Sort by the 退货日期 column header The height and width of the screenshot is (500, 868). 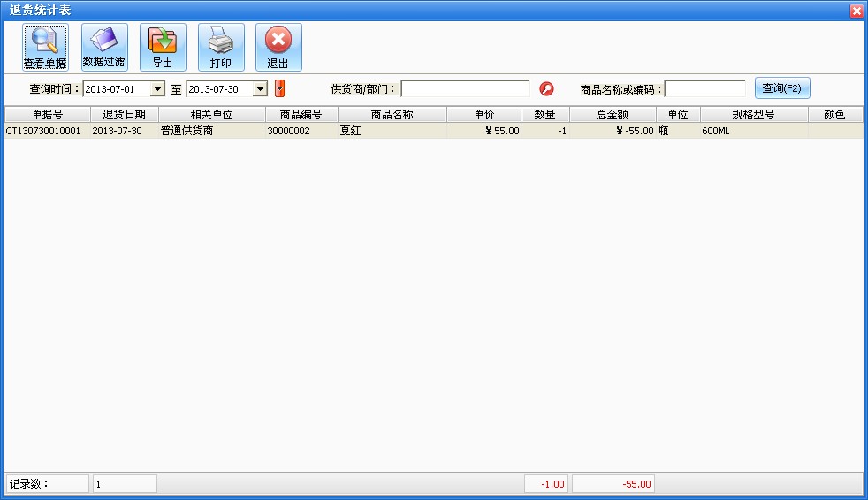click(125, 115)
